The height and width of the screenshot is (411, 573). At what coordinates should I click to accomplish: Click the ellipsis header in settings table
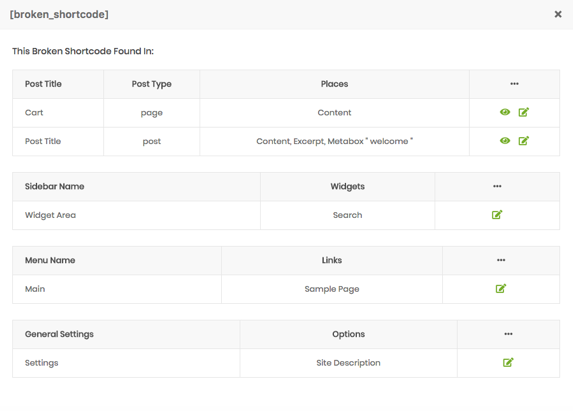tap(508, 334)
